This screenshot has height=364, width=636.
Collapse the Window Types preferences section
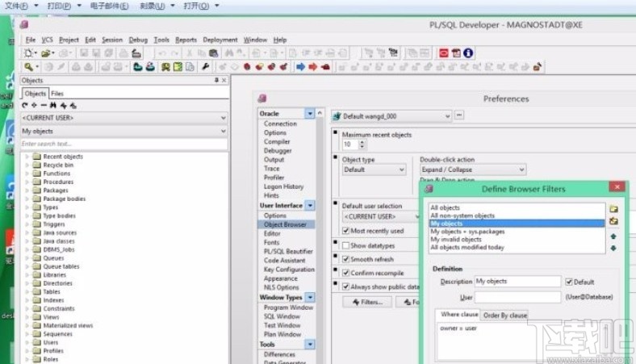[310, 298]
